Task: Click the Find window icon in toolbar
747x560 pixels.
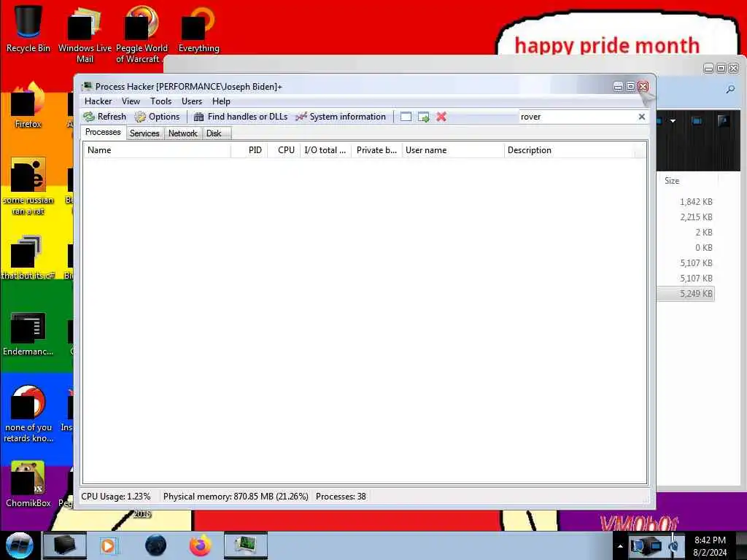Action: click(406, 117)
